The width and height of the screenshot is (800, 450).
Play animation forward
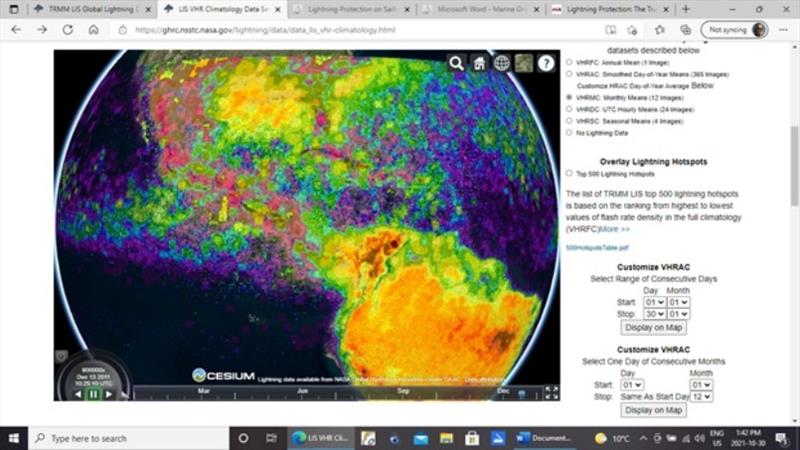[109, 394]
